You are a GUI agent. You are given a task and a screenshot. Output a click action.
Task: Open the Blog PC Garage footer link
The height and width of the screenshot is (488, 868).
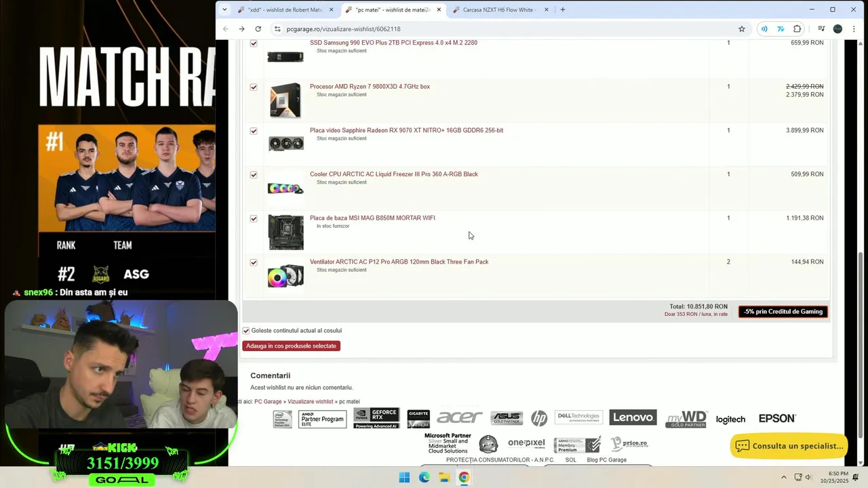click(606, 460)
